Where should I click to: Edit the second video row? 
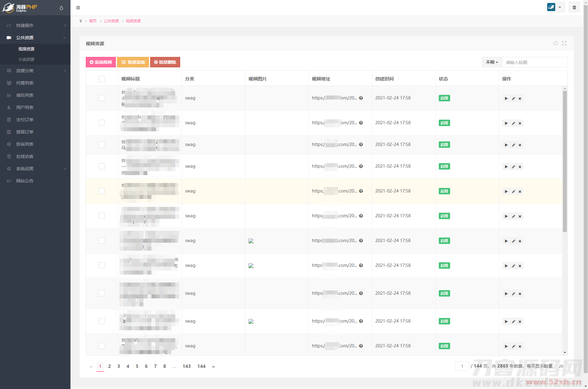pos(513,123)
